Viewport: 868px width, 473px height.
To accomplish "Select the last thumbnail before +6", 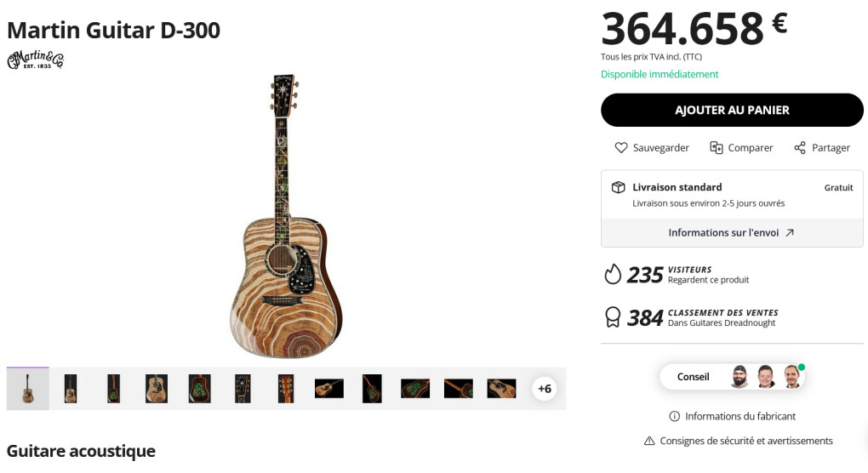I will [501, 389].
